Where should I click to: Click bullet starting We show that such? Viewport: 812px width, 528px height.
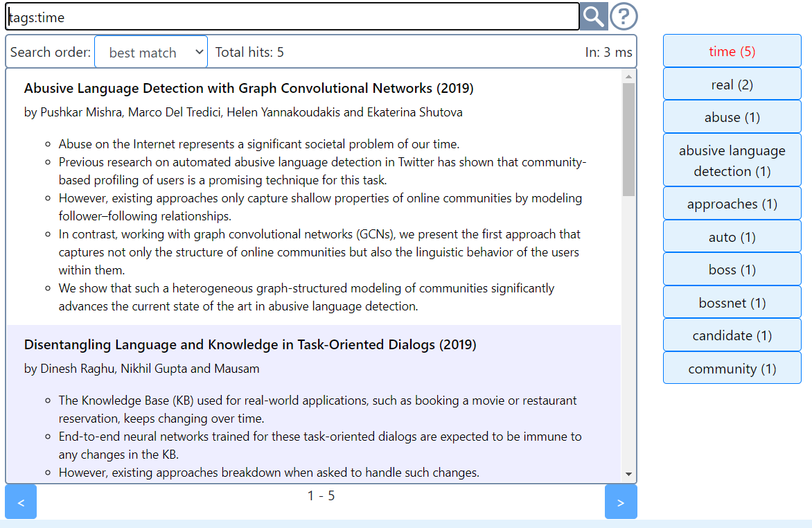[x=306, y=297]
